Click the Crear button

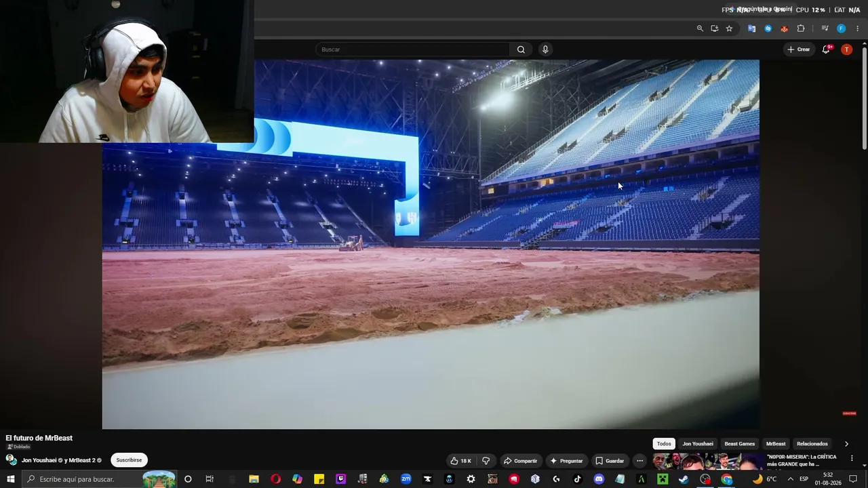tap(799, 49)
